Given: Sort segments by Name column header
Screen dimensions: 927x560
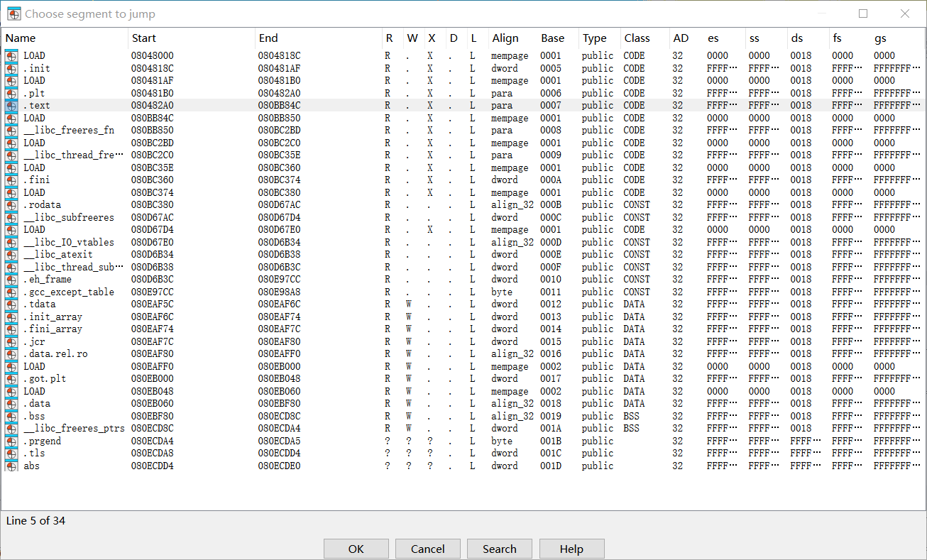Looking at the screenshot, I should tap(21, 38).
